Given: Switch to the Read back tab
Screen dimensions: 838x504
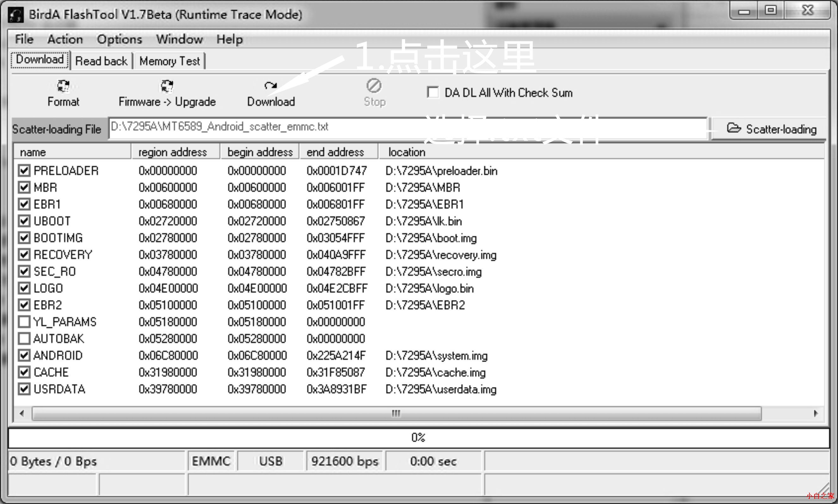Looking at the screenshot, I should pos(101,61).
